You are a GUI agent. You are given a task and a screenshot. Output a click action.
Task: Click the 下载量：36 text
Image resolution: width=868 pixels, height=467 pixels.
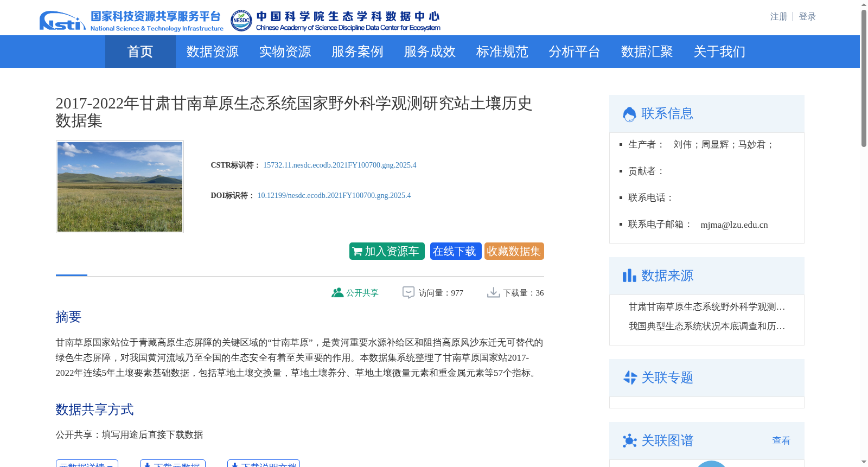point(523,293)
